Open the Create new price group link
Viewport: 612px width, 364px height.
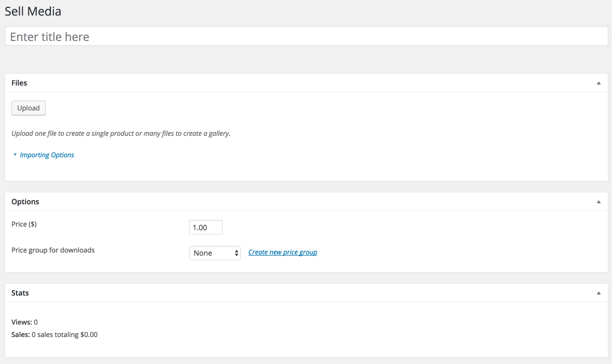pyautogui.click(x=282, y=253)
